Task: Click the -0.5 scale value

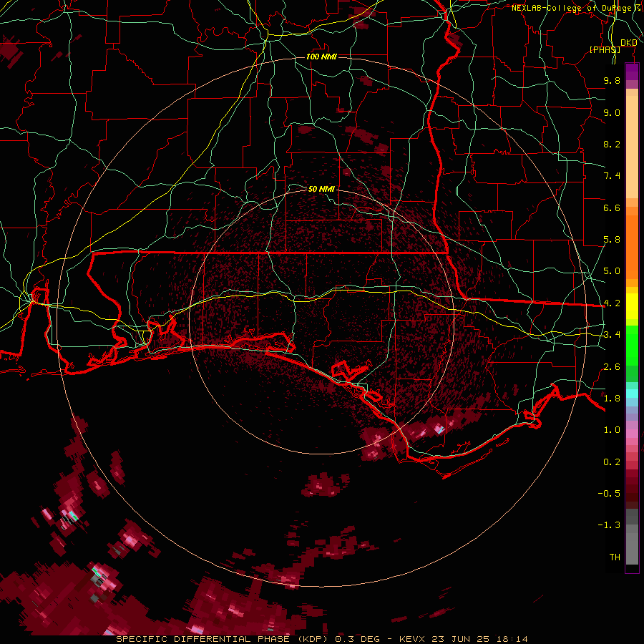Action: click(609, 494)
